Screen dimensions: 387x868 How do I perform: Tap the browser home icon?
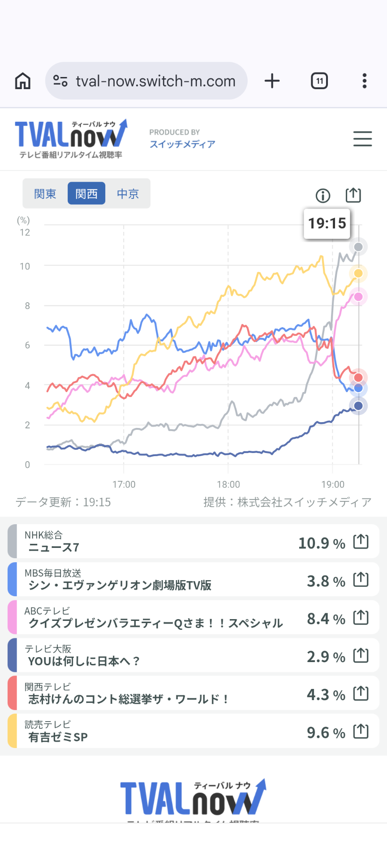[x=23, y=81]
